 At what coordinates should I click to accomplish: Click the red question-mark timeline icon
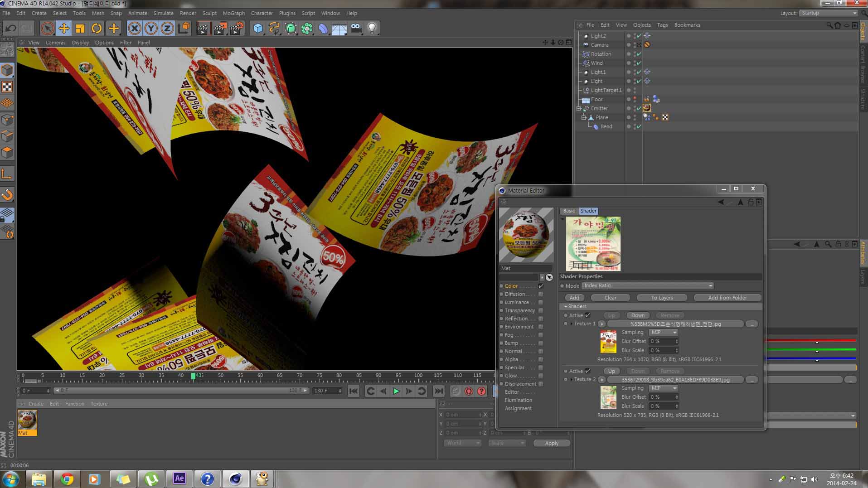pyautogui.click(x=481, y=391)
